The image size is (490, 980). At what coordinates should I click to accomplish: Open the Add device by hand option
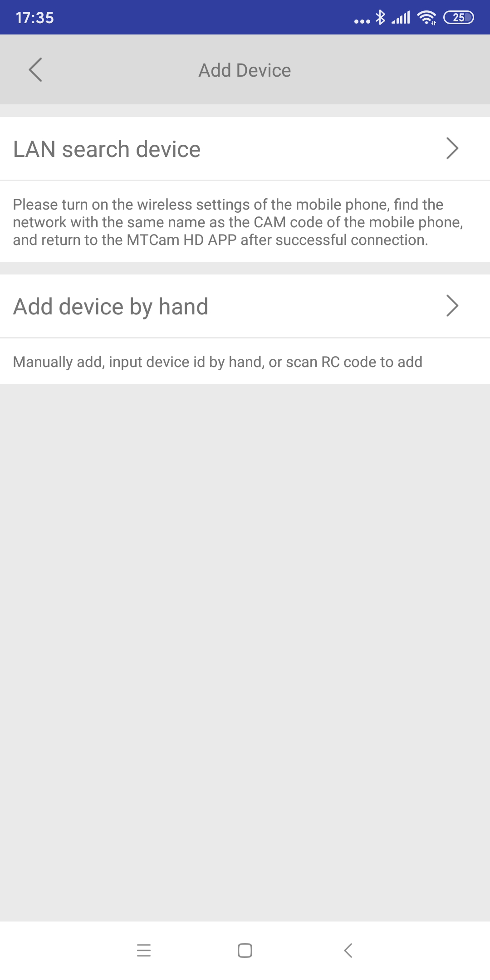click(x=245, y=306)
